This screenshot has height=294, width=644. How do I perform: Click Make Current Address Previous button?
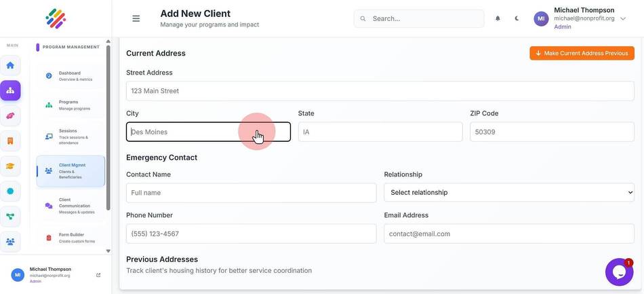coord(582,53)
